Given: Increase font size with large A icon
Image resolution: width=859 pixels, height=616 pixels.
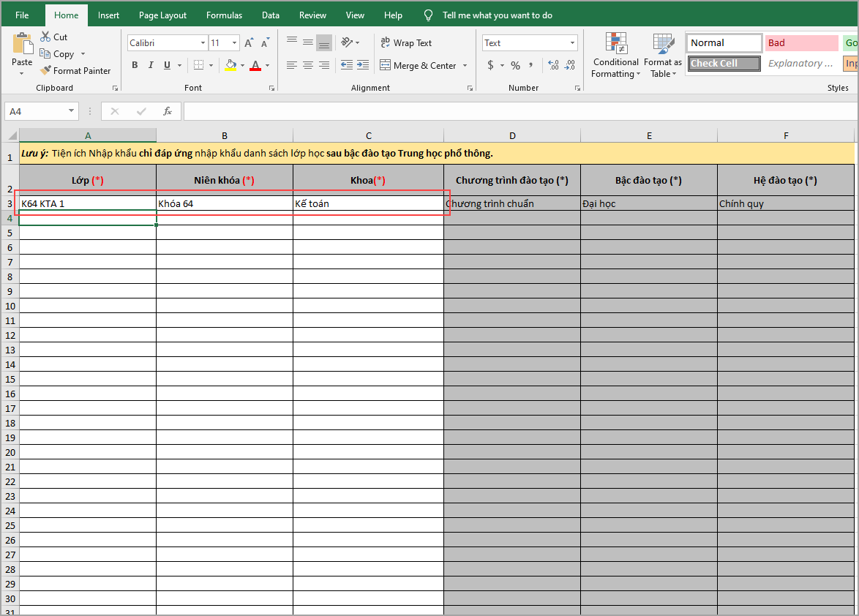Looking at the screenshot, I should click(x=249, y=42).
